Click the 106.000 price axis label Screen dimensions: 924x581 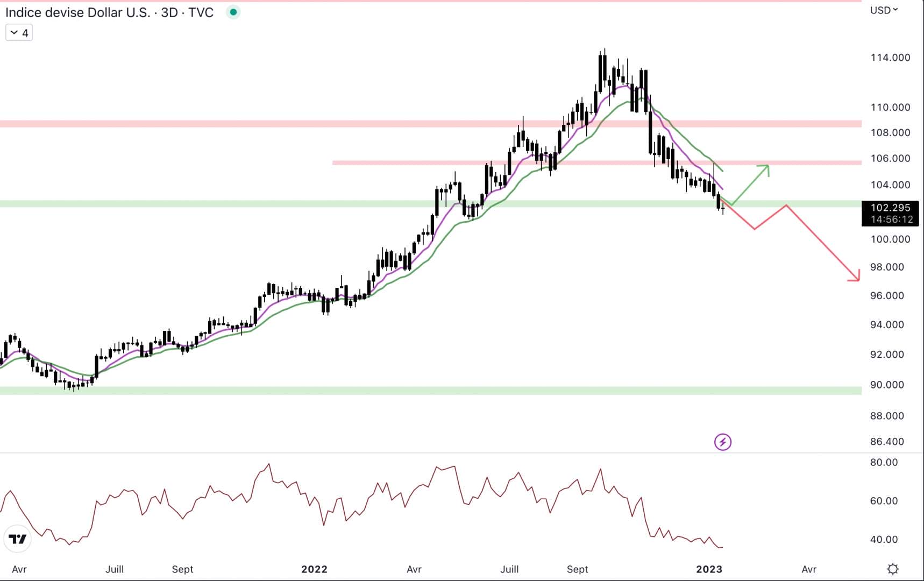pos(890,158)
